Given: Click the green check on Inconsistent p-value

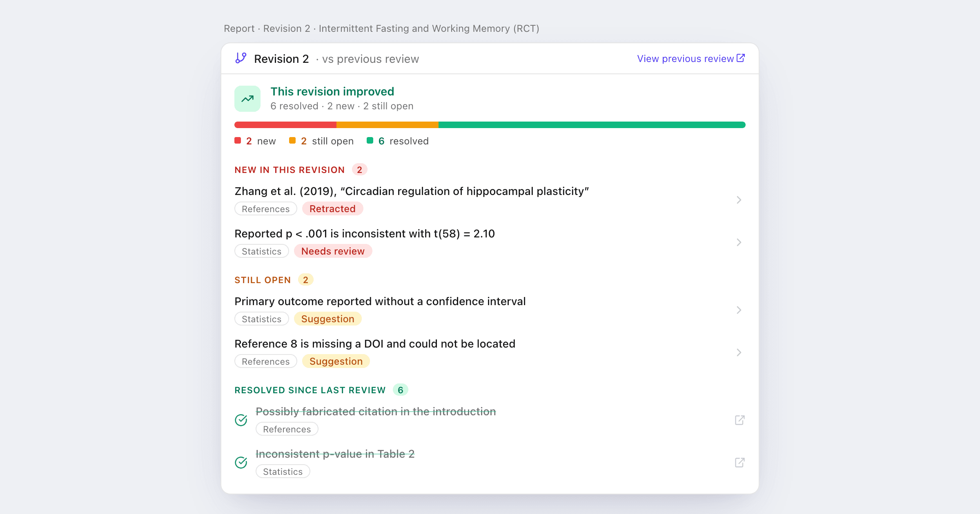Looking at the screenshot, I should 241,463.
